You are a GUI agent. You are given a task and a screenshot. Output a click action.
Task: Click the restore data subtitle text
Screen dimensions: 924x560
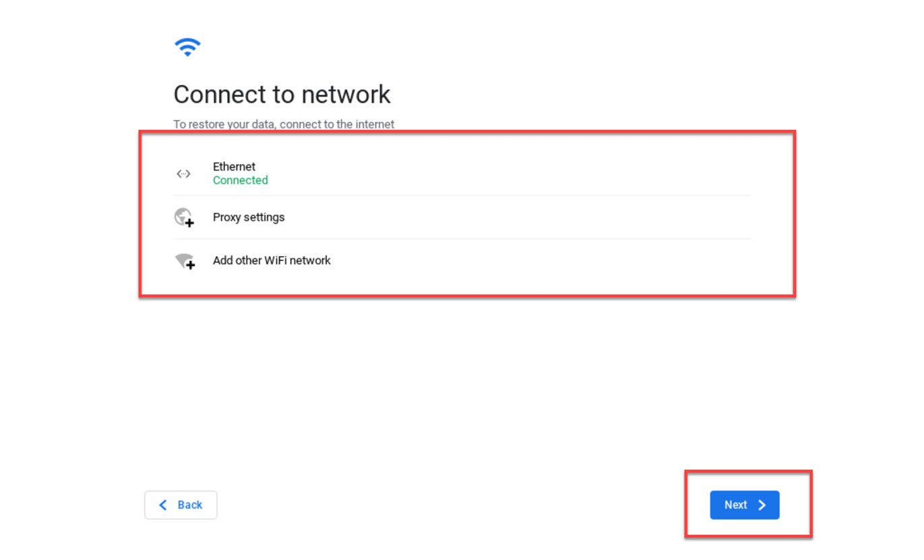pyautogui.click(x=284, y=124)
